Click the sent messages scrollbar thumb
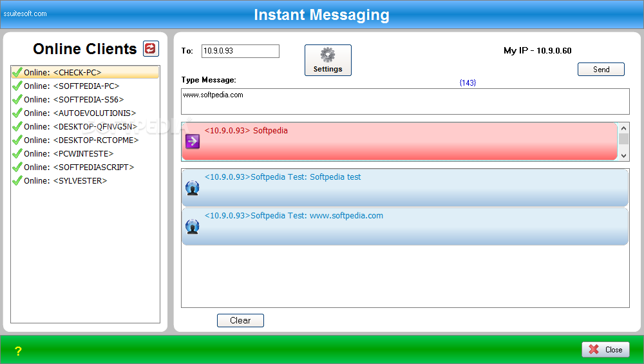Screen dimensions: 644x364 coord(623,139)
